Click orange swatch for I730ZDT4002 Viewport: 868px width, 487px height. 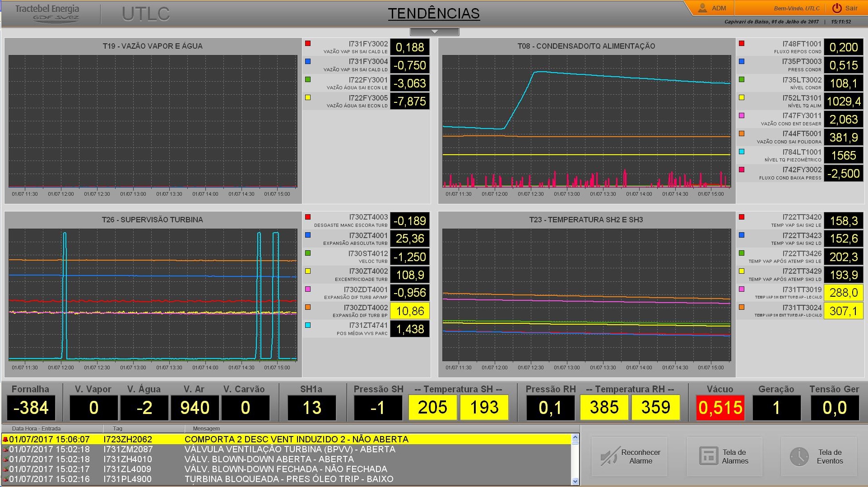tap(308, 307)
